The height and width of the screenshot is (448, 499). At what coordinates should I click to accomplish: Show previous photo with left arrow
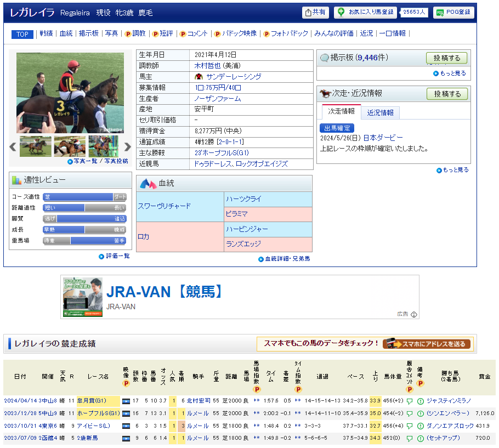[x=13, y=147]
